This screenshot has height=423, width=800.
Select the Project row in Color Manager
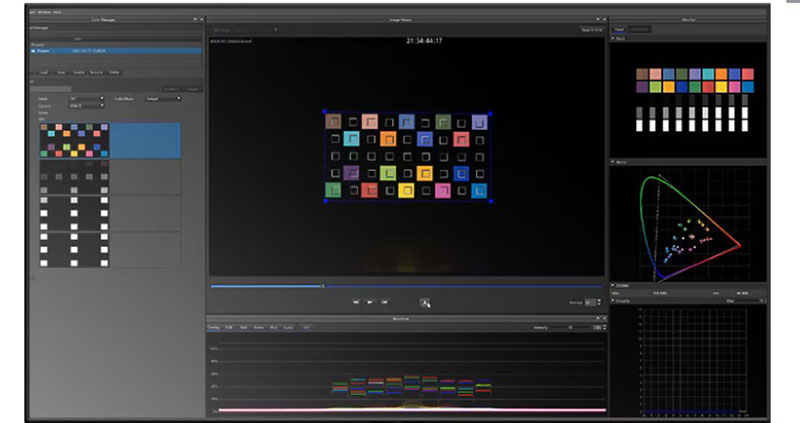pos(116,51)
